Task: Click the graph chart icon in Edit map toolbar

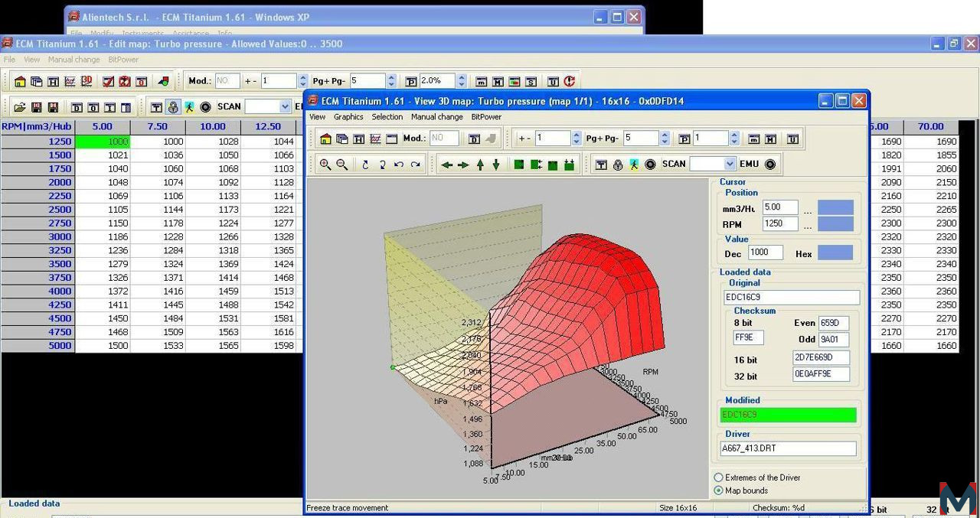Action: pos(70,81)
